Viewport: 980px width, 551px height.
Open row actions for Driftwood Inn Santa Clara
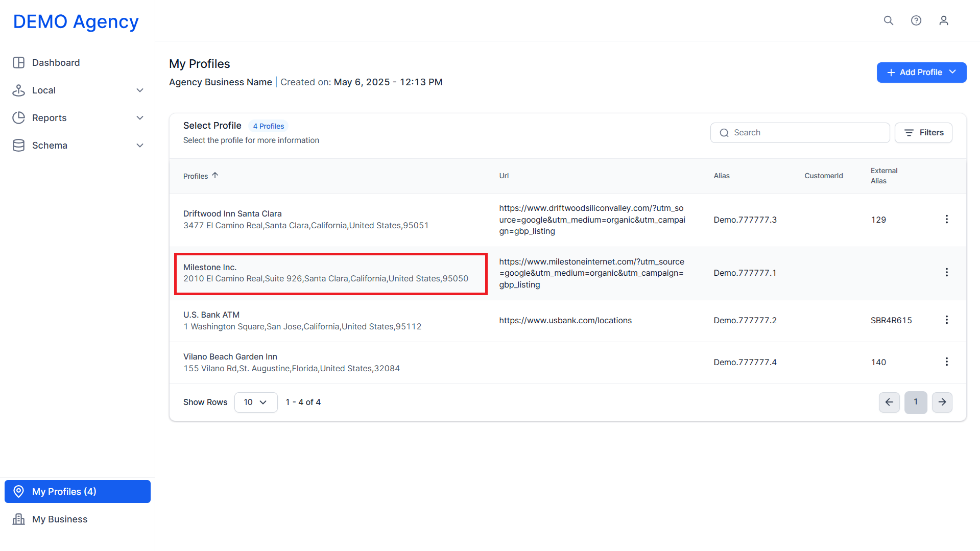click(947, 219)
